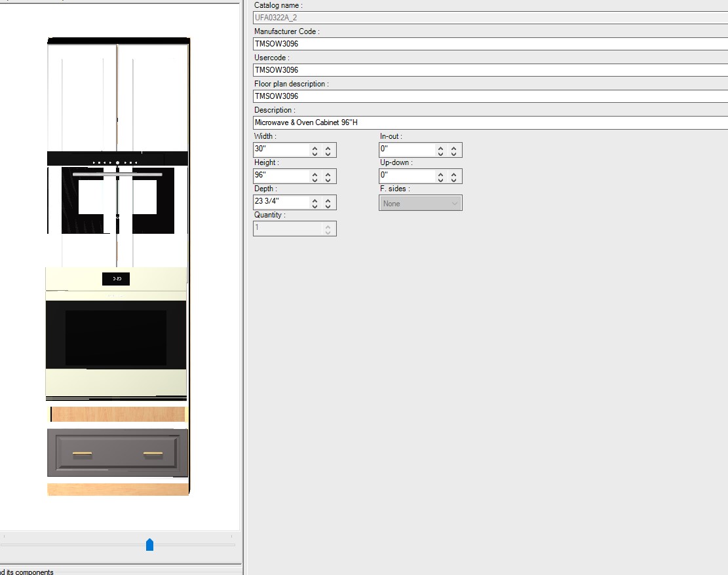Increase Height using right spinner up arrow

click(x=328, y=174)
